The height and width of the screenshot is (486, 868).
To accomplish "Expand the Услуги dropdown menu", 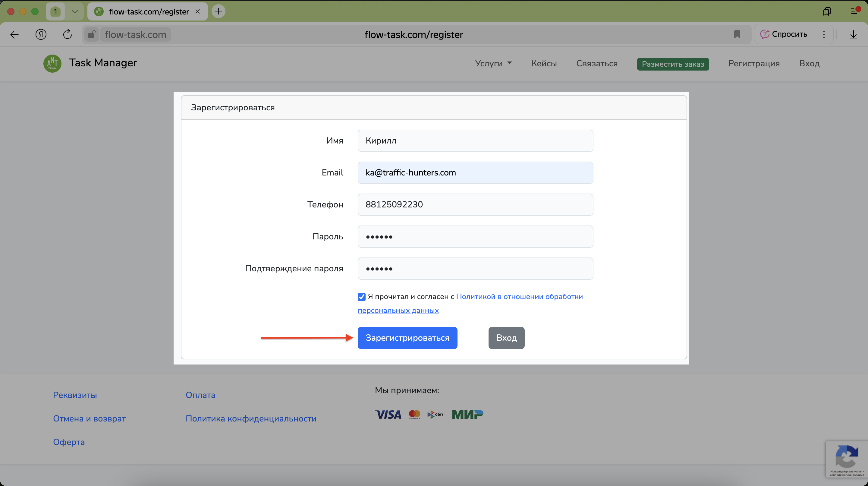I will coord(493,63).
